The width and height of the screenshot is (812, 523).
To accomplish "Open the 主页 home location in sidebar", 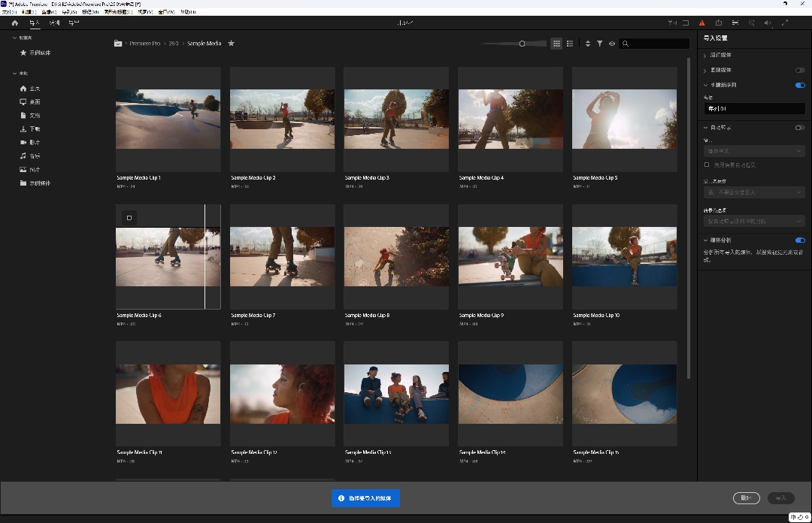I will tap(30, 89).
